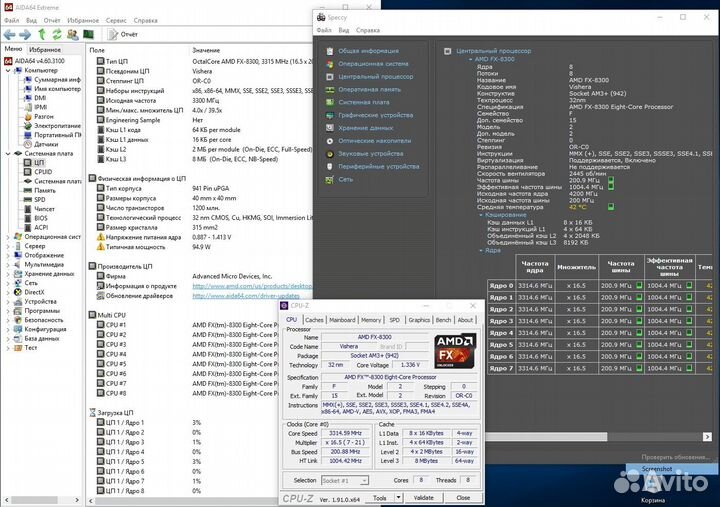The image size is (720, 507).
Task: Open Общая информация in Speccy sidebar
Action: coord(368,51)
